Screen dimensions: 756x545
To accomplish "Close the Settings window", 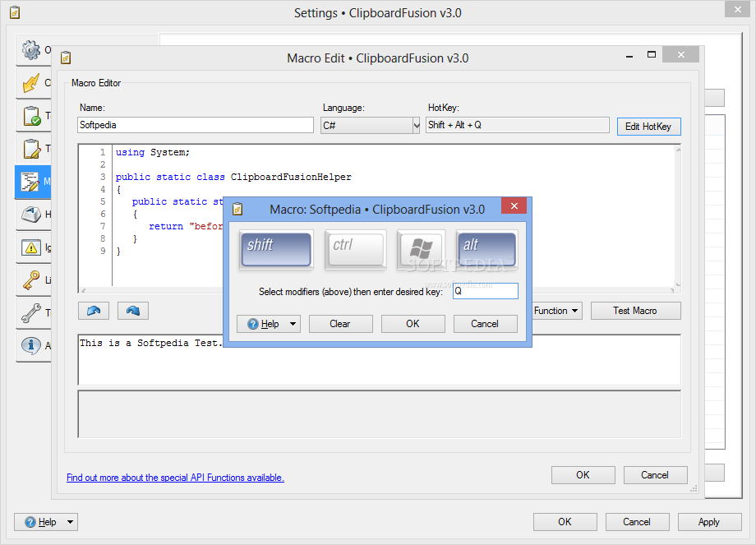I will [x=738, y=10].
